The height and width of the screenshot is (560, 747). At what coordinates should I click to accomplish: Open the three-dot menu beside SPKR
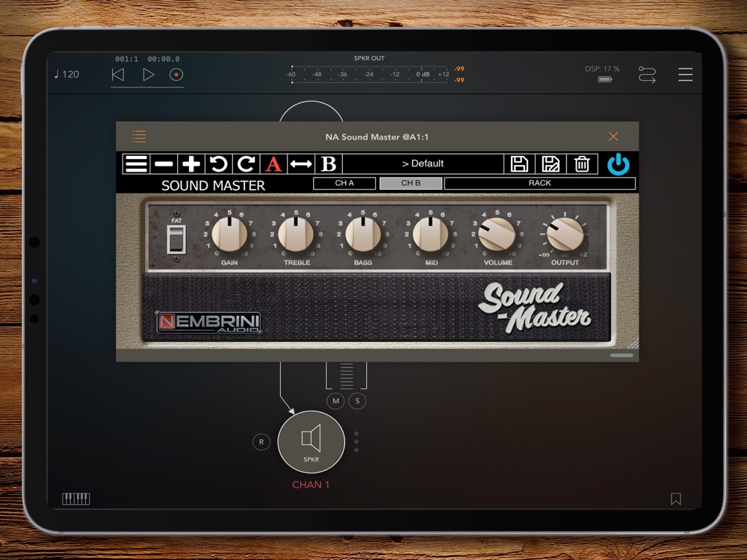coord(356,442)
